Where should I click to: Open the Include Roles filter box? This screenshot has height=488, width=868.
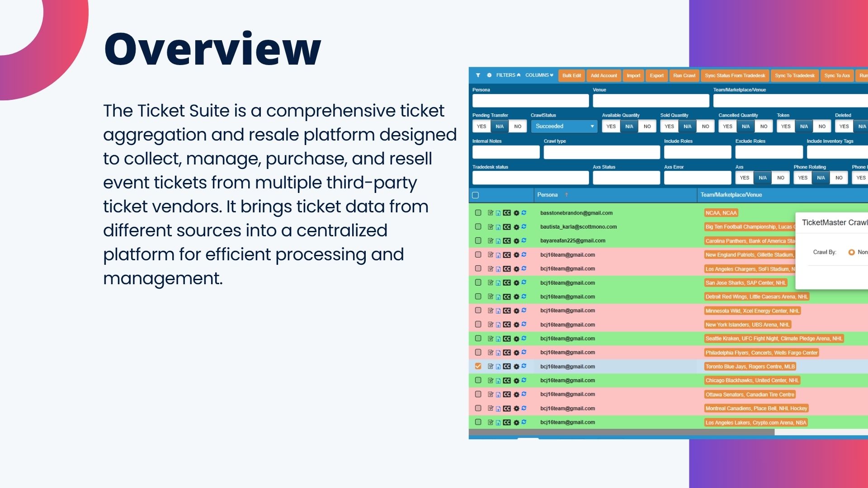(x=698, y=152)
